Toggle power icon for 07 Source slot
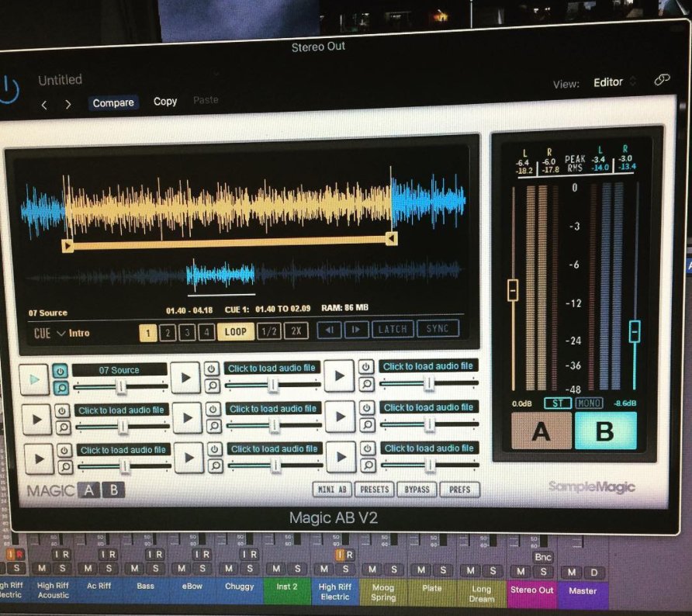The width and height of the screenshot is (692, 616). (x=61, y=371)
